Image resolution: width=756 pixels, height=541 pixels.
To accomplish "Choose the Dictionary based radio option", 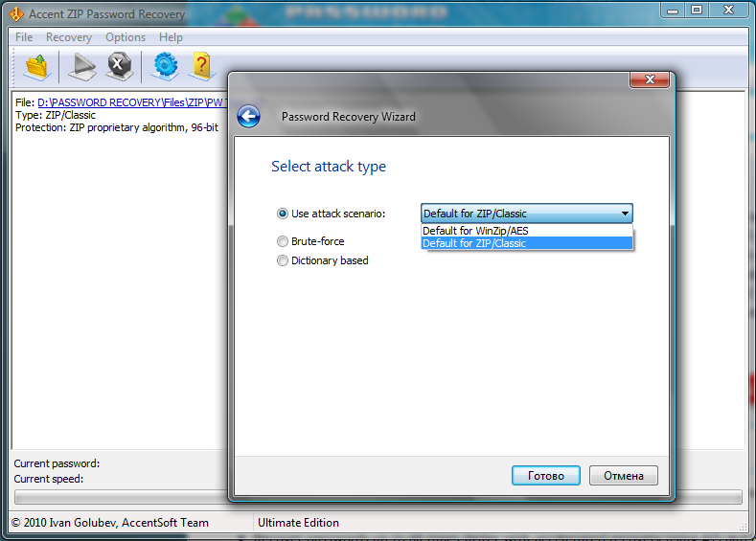I will (x=283, y=260).
